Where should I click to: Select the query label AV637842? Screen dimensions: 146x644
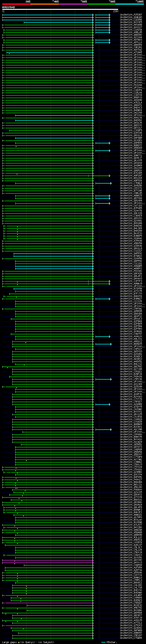(8, 7)
